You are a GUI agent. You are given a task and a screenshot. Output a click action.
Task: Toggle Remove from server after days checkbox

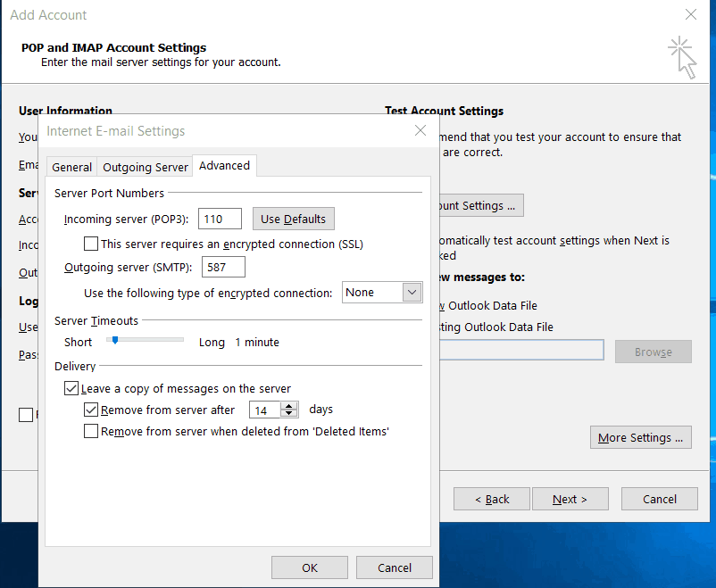pos(91,410)
